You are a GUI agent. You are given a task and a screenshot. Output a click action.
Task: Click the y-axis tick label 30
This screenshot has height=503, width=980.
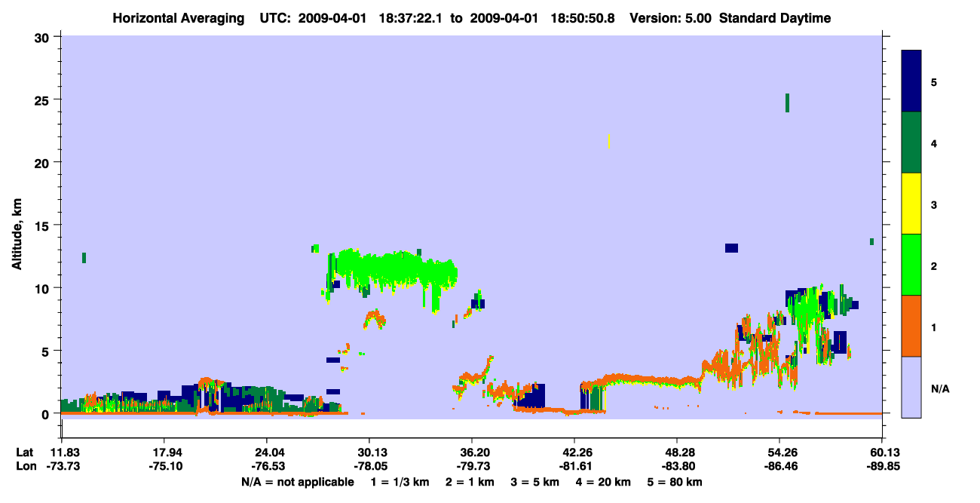[x=44, y=37]
